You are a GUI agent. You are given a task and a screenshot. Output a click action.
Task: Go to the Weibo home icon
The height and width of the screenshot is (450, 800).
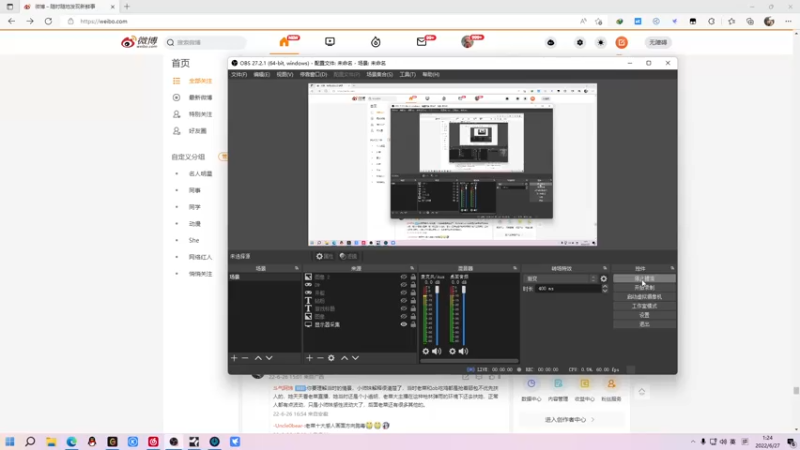tap(285, 42)
